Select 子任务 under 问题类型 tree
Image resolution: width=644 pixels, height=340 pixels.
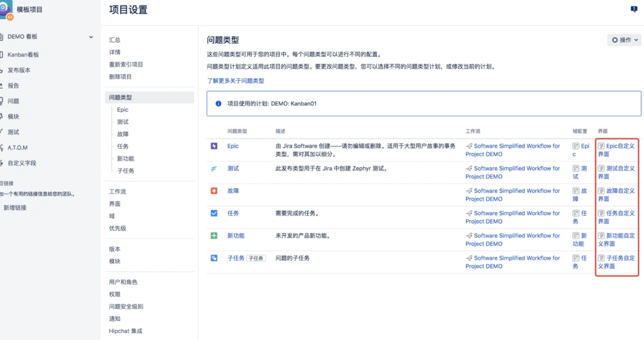[x=126, y=171]
